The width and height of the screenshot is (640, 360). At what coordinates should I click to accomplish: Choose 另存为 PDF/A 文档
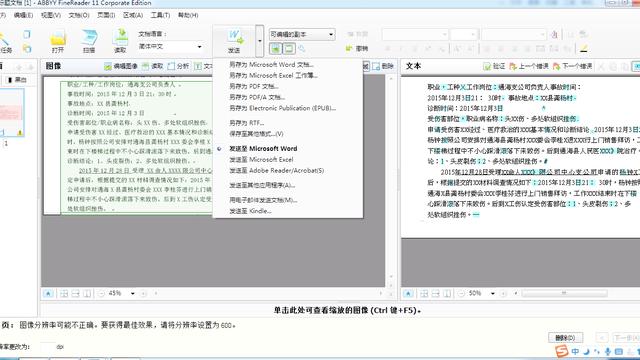pos(257,98)
